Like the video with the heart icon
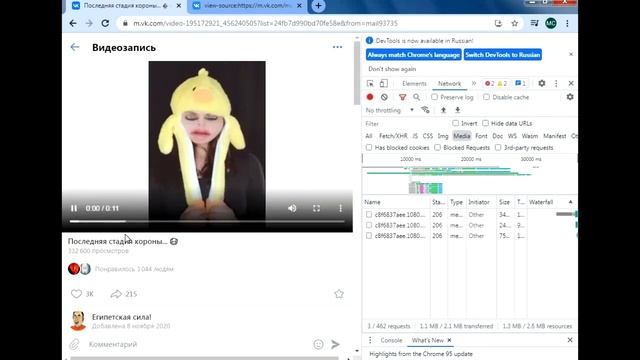The height and width of the screenshot is (360, 640). 76,293
